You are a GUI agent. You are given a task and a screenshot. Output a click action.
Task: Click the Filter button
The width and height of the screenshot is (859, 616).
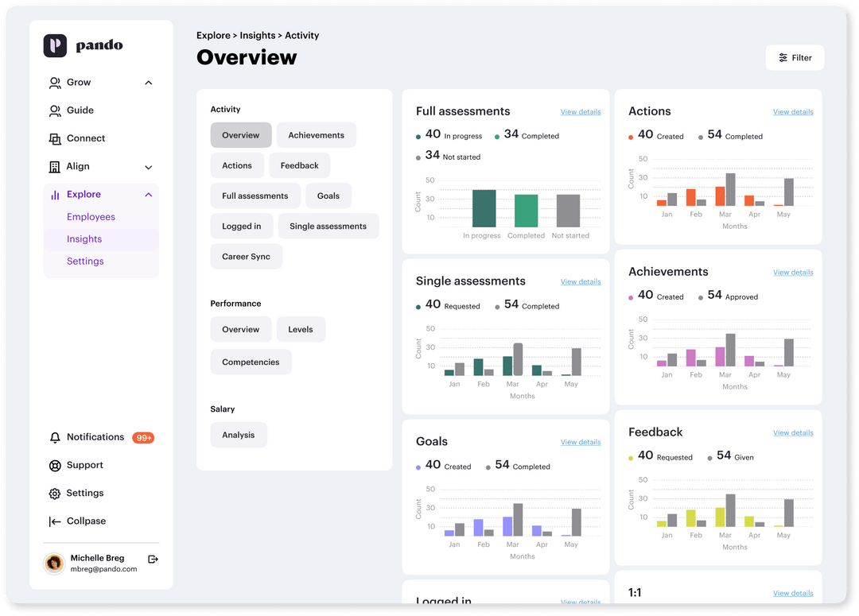click(795, 57)
